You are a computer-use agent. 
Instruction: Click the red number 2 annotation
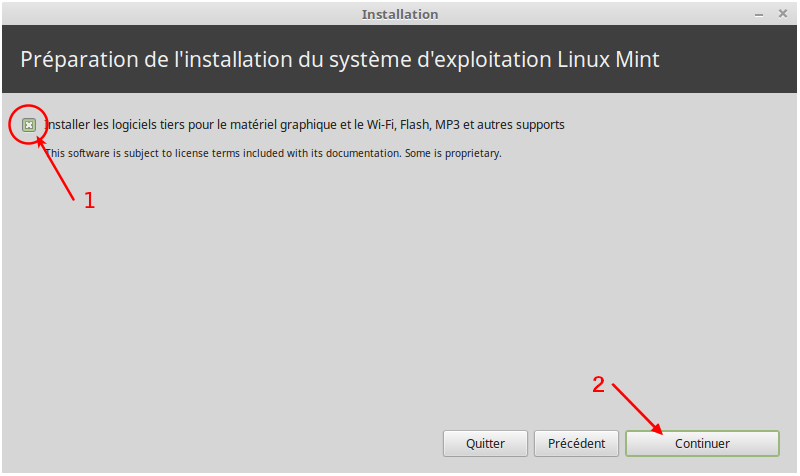598,384
